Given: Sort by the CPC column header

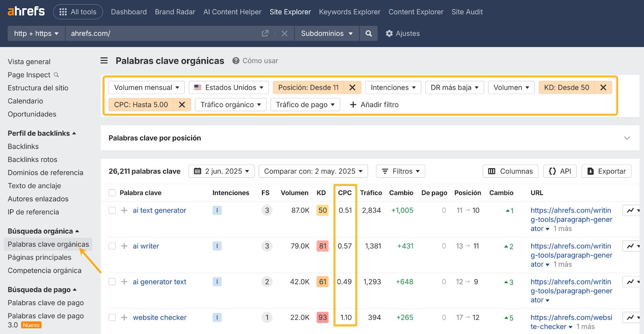Looking at the screenshot, I should point(345,193).
